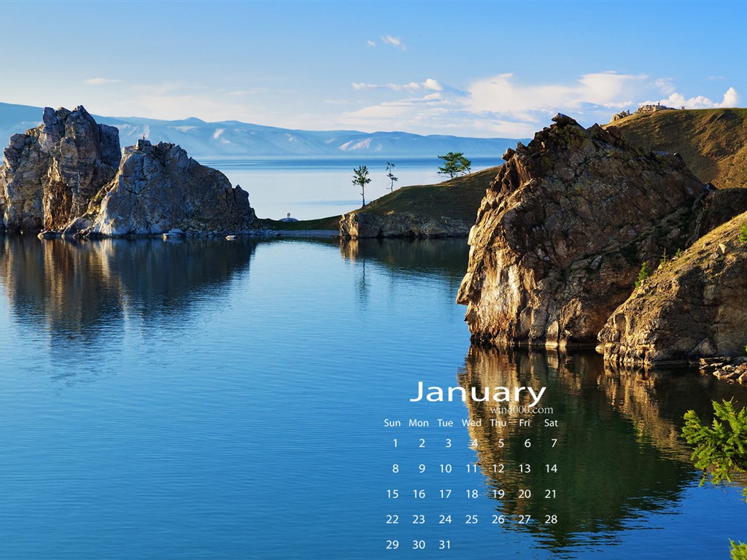747x560 pixels.
Task: Select the Sat column header
Action: coord(551,423)
